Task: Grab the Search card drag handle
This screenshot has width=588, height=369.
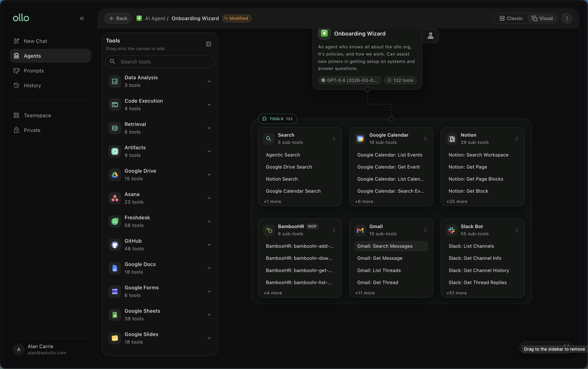Action: pyautogui.click(x=334, y=139)
